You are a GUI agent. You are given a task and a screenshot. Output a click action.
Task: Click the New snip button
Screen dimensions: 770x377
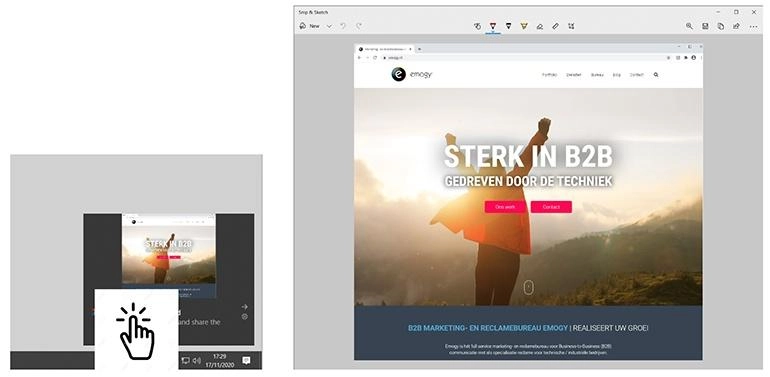pos(310,26)
